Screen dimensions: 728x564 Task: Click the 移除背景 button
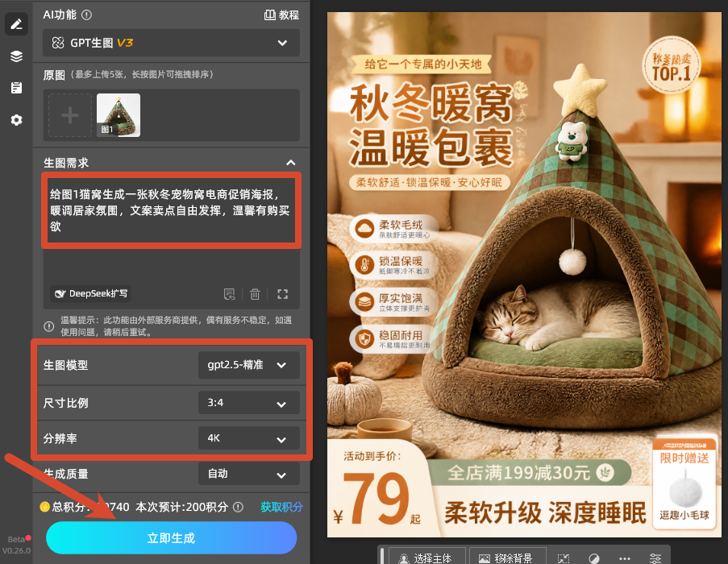click(x=507, y=557)
